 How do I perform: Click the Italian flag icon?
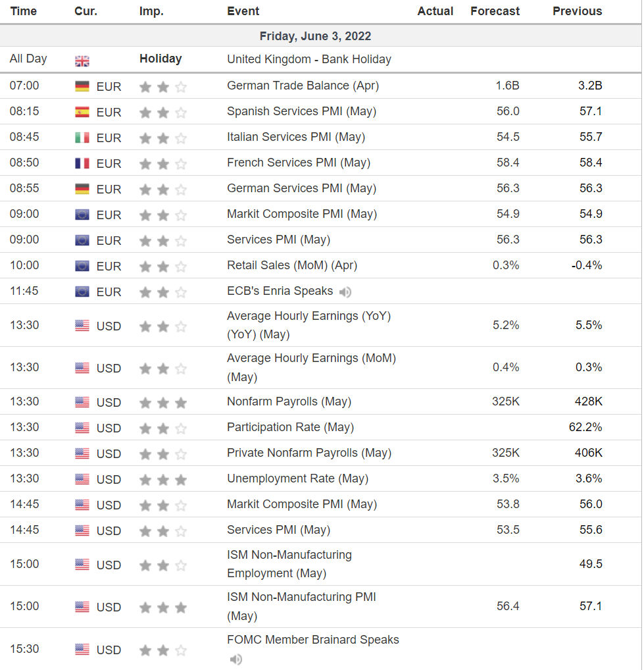pyautogui.click(x=82, y=137)
